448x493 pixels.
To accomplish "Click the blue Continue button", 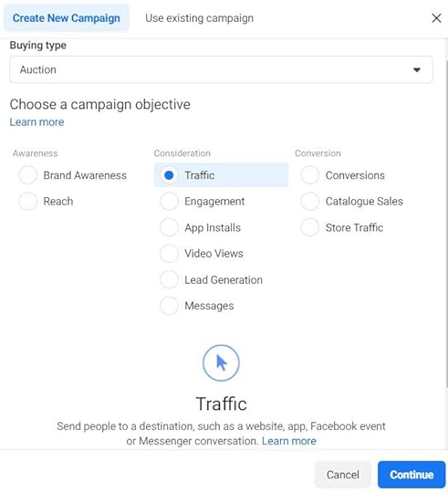I will 412,475.
